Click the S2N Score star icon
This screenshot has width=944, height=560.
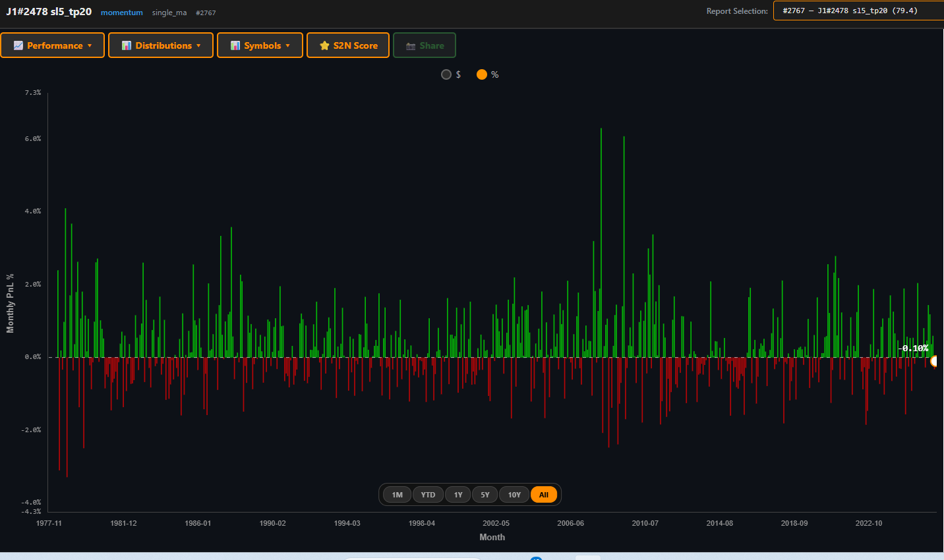pos(324,45)
